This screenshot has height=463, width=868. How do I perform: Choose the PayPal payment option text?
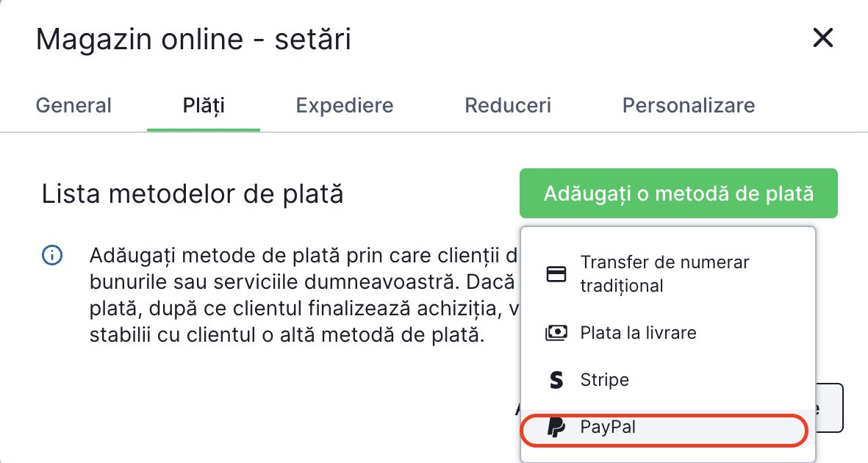[608, 427]
